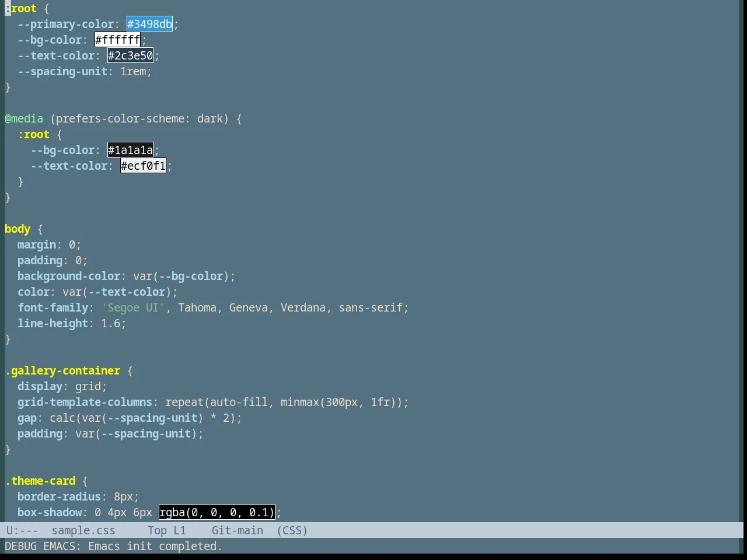Click the (CSS) major mode indicator
This screenshot has height=560, width=747.
point(292,530)
